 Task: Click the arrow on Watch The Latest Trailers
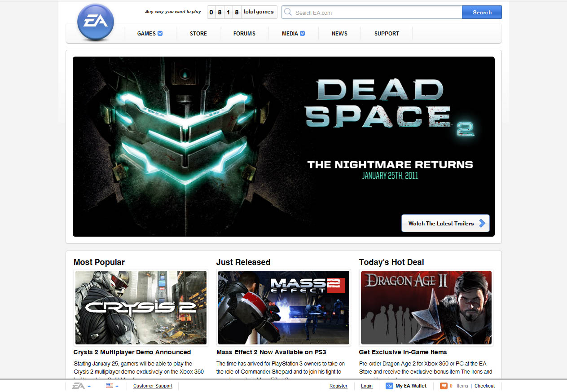pyautogui.click(x=482, y=223)
